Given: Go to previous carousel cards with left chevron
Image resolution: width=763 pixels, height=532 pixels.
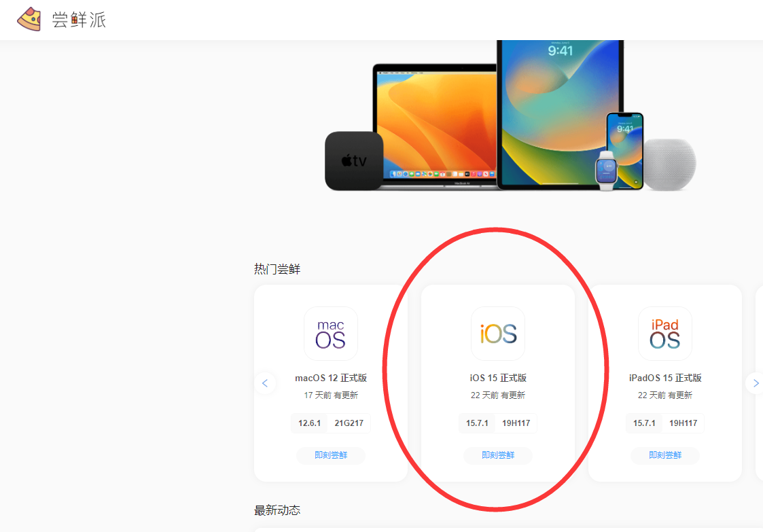Looking at the screenshot, I should 265,383.
